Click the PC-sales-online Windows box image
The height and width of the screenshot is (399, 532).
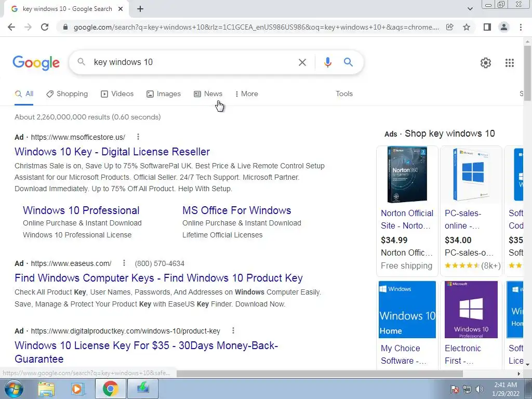click(471, 175)
